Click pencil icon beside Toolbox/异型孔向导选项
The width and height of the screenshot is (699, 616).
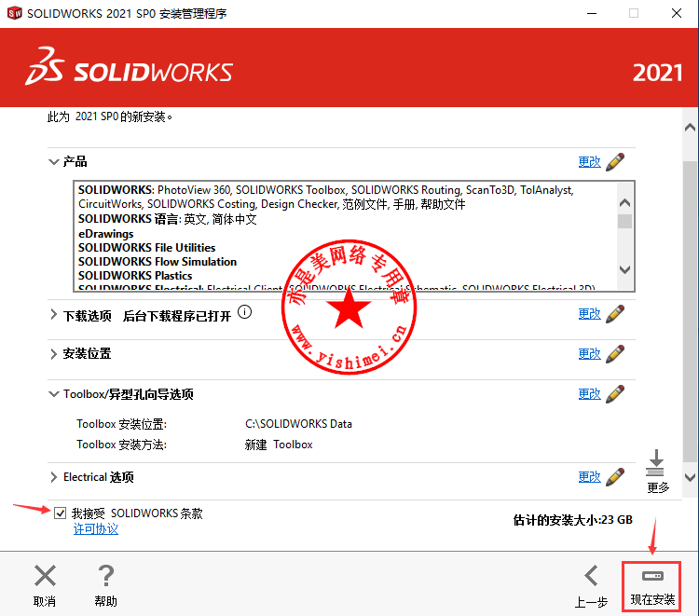click(615, 394)
